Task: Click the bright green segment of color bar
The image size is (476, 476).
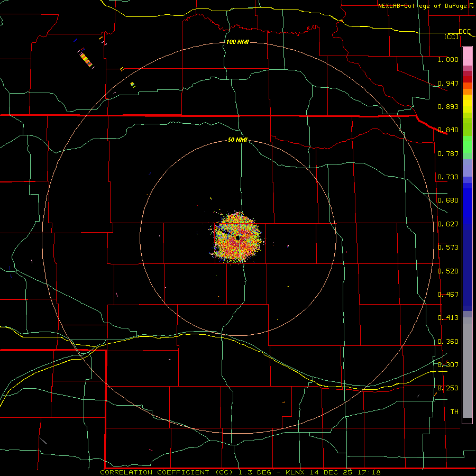Action: 467,144
